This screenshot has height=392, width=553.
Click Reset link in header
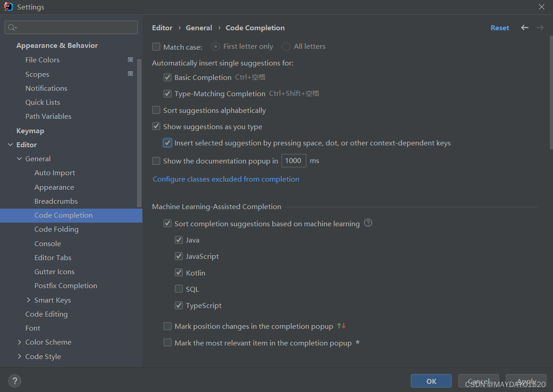coord(500,28)
